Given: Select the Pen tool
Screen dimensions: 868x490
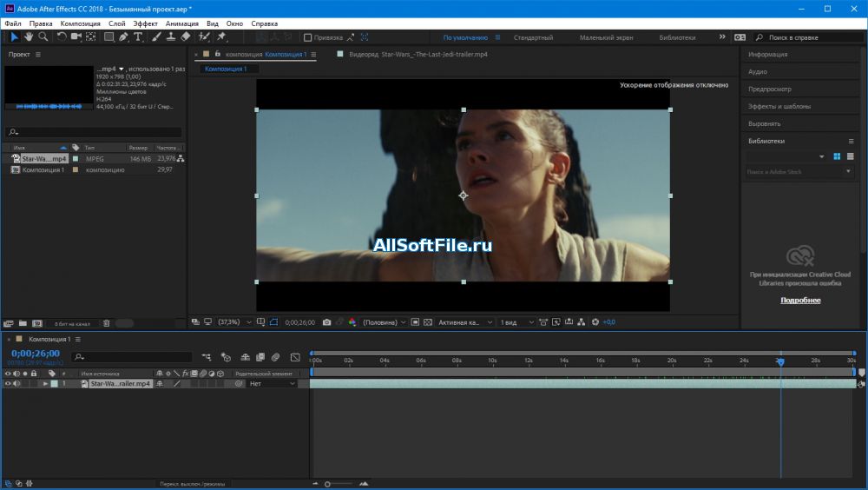Looking at the screenshot, I should 123,37.
